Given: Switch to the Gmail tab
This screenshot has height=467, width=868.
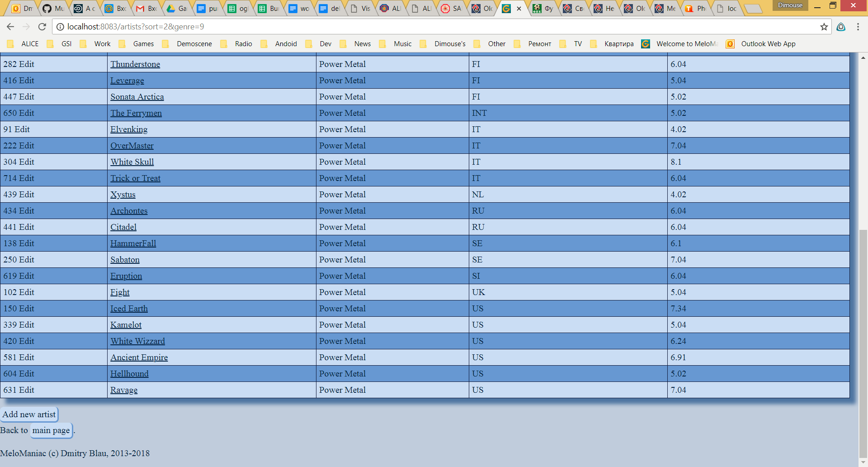Looking at the screenshot, I should coord(146,8).
